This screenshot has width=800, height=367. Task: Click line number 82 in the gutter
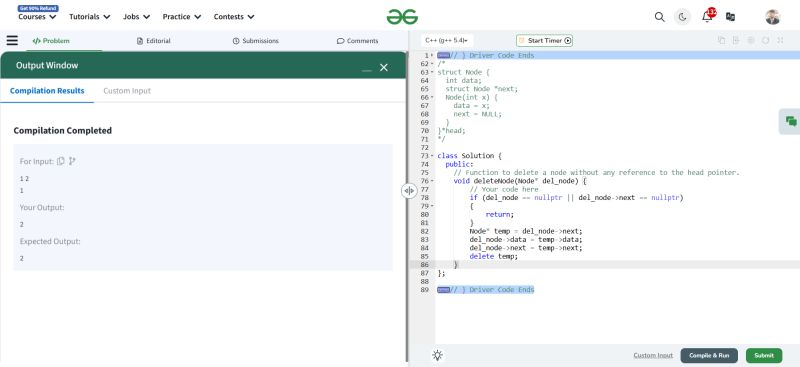(x=424, y=231)
